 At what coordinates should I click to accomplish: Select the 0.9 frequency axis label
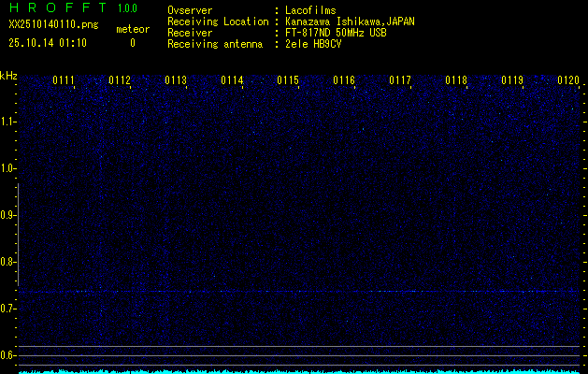point(8,215)
